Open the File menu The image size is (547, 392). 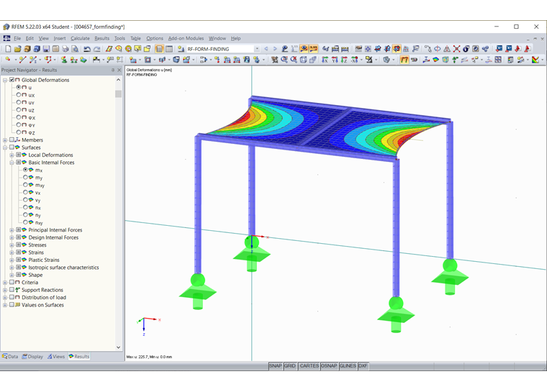pos(17,38)
